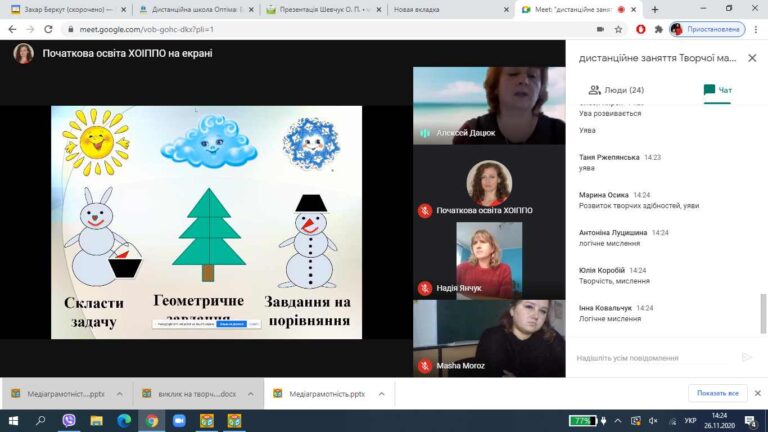This screenshot has width=768, height=432.
Task: Switch to the Люди (24) tab
Action: pos(617,90)
